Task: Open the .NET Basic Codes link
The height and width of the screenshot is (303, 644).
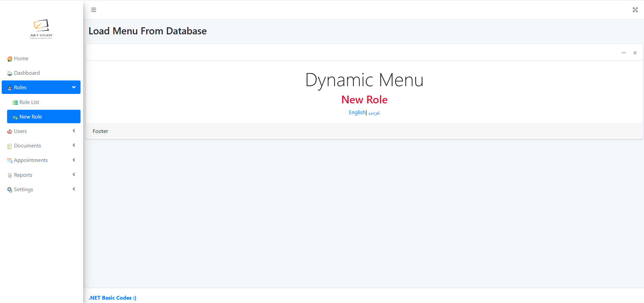Action: (112, 298)
